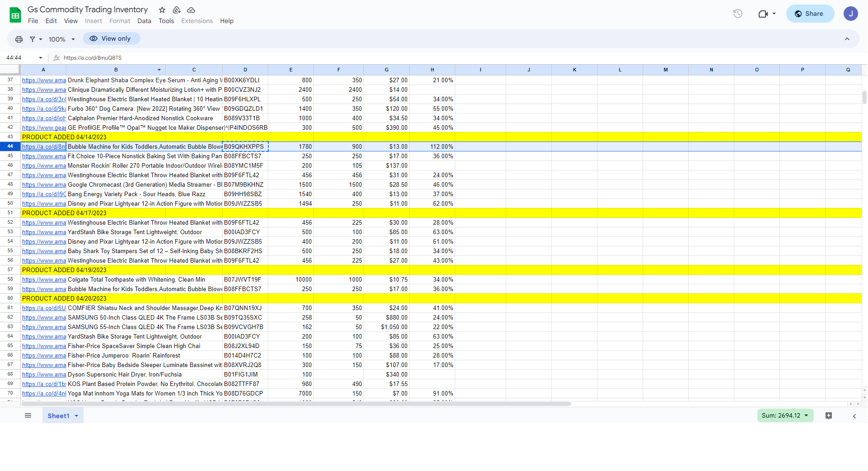Start a Meet call with camera icon
868x471 pixels.
click(763, 14)
